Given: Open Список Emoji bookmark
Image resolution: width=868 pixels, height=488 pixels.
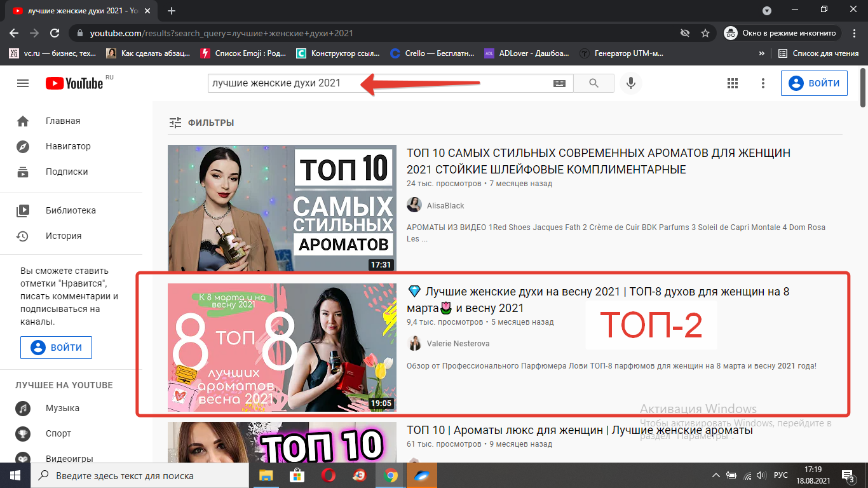Looking at the screenshot, I should pyautogui.click(x=243, y=53).
